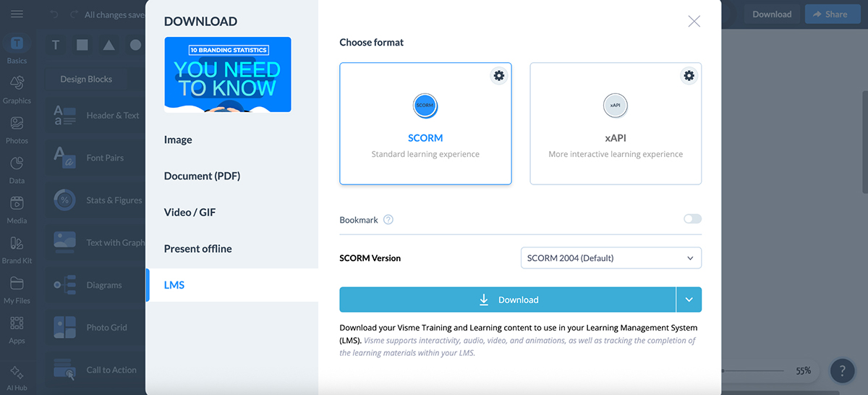Open xAPI format settings gear
868x395 pixels.
click(689, 75)
